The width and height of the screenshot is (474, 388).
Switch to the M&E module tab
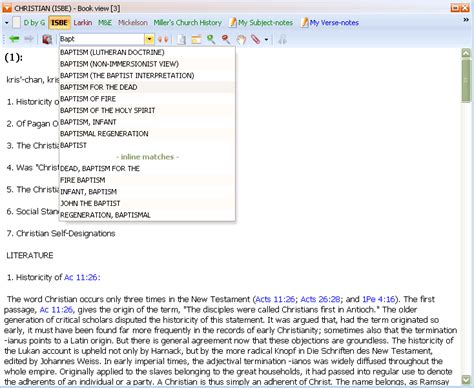pyautogui.click(x=105, y=23)
